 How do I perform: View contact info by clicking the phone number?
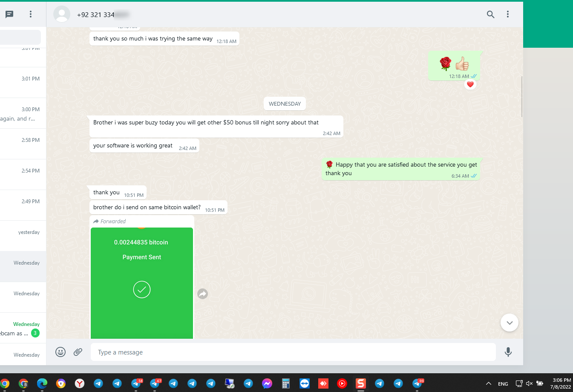[x=95, y=14]
